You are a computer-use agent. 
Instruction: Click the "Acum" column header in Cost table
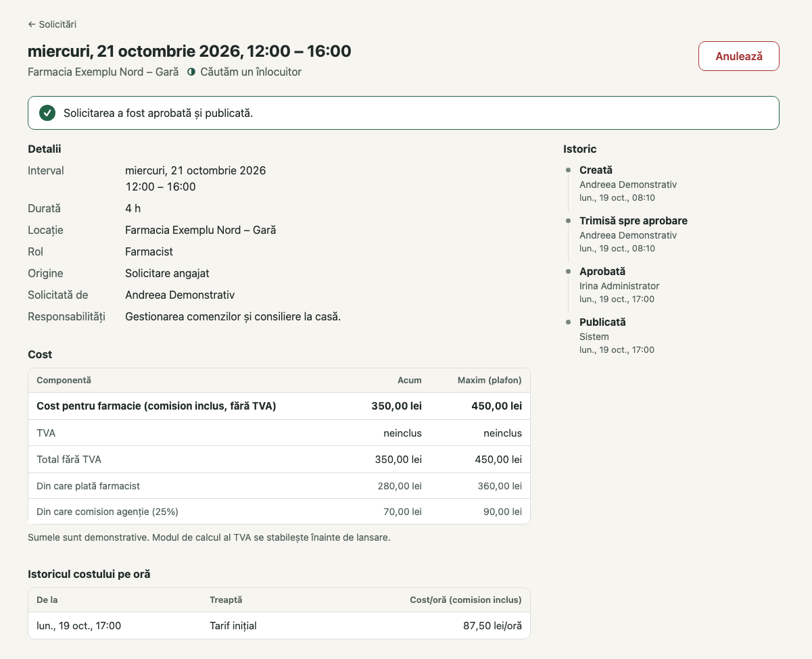click(x=410, y=381)
